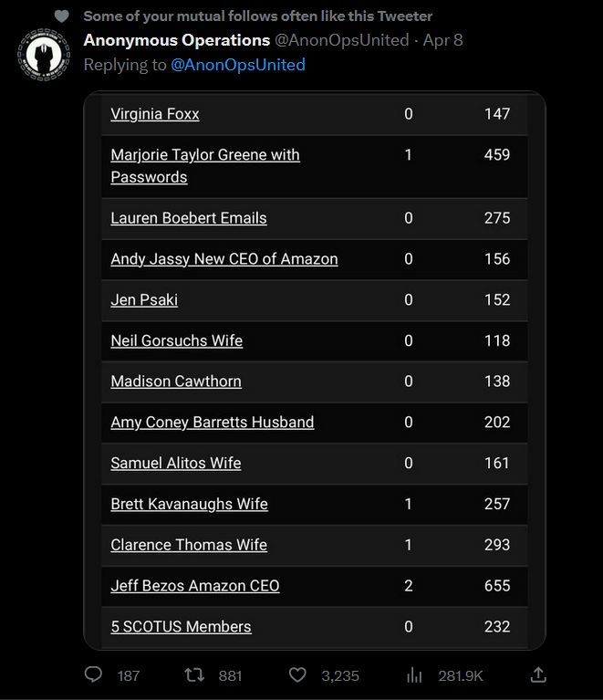The width and height of the screenshot is (603, 700).
Task: Open the @AnonOpsUnited reply mention link
Action: [x=238, y=65]
